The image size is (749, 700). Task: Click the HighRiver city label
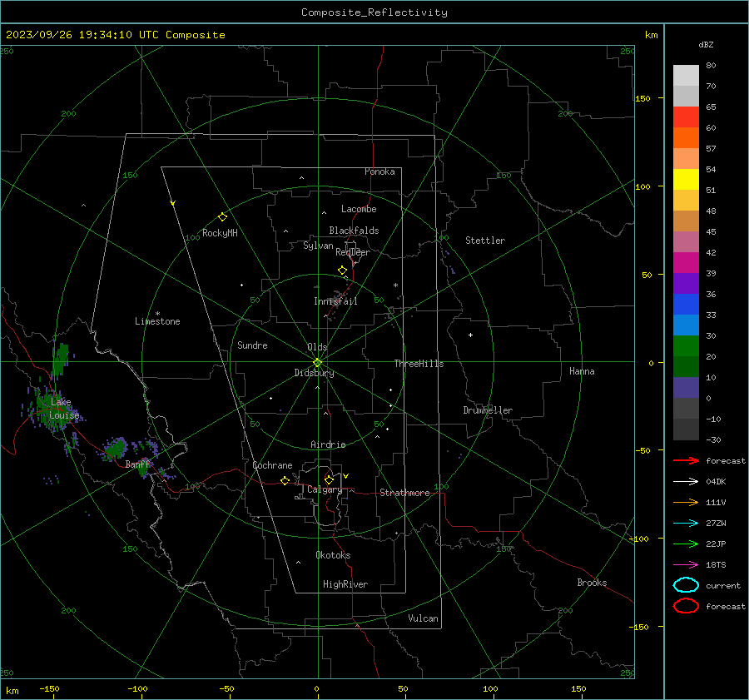pyautogui.click(x=345, y=584)
